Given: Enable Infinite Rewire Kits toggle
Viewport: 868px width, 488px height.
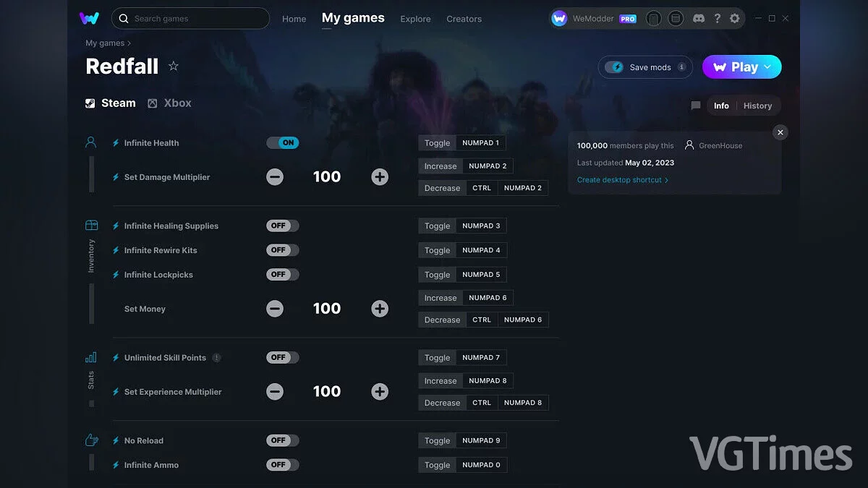Looking at the screenshot, I should pos(283,250).
